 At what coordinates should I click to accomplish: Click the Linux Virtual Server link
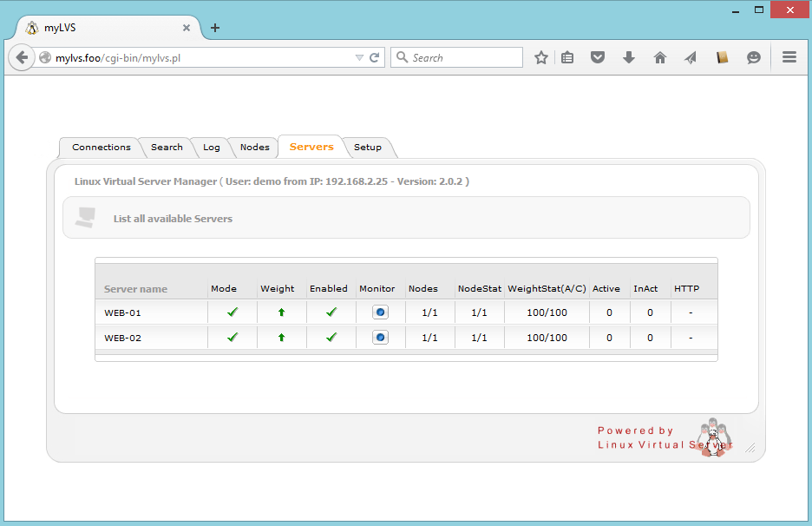pos(664,444)
